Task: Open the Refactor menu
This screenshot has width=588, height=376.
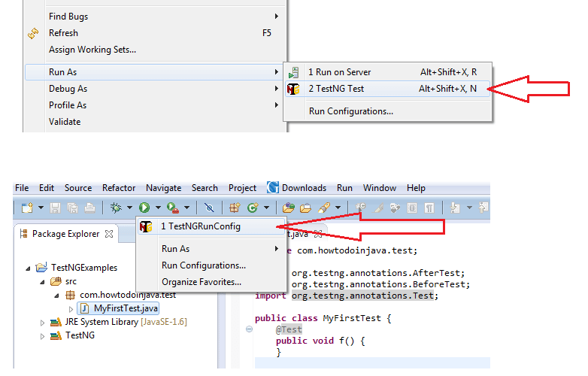Action: (x=119, y=188)
